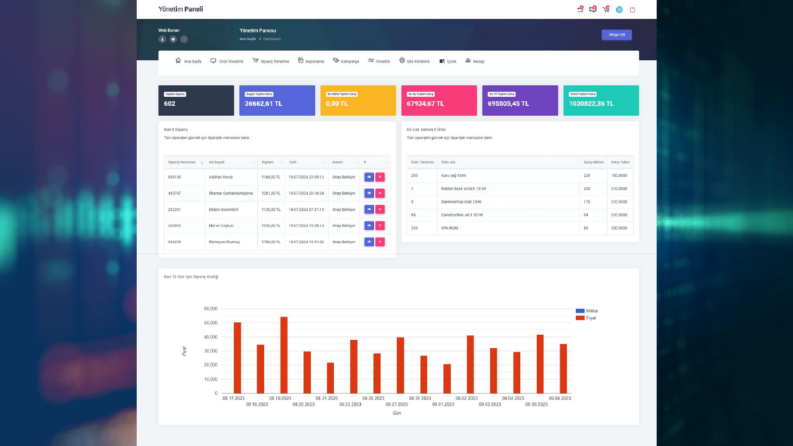Sort orders by Toplam column arrow
Image resolution: width=793 pixels, height=446 pixels.
click(x=281, y=162)
